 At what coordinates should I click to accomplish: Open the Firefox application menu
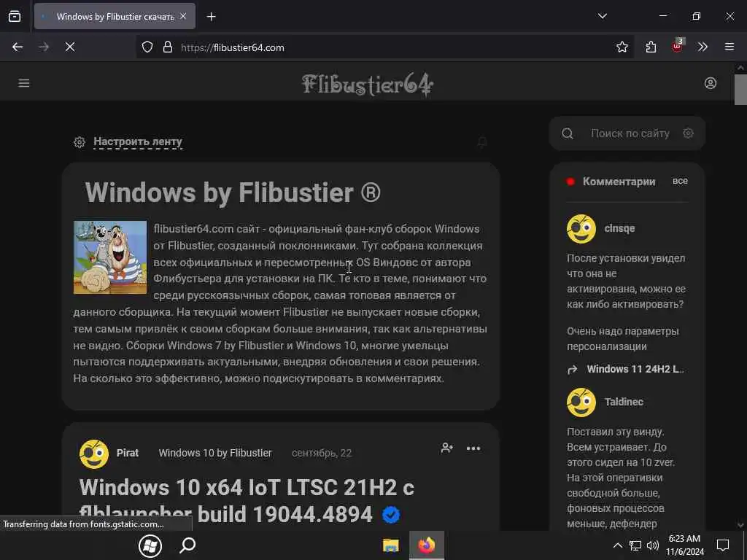(729, 47)
